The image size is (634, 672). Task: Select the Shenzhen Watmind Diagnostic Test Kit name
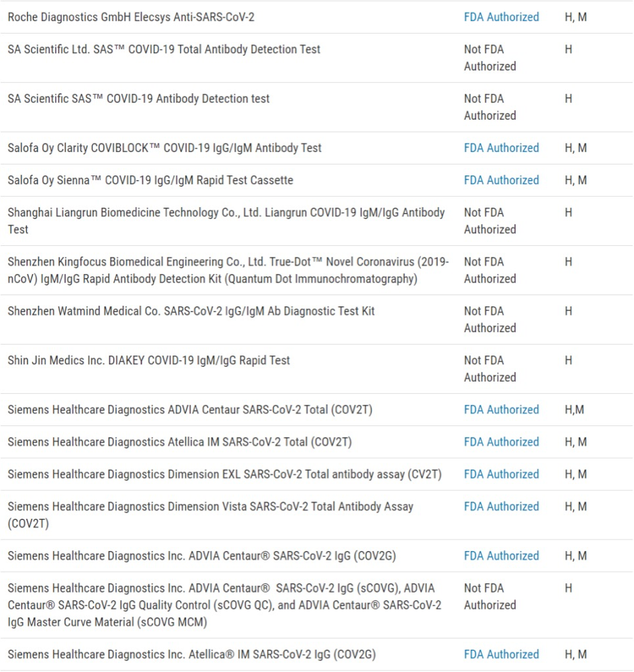point(191,311)
